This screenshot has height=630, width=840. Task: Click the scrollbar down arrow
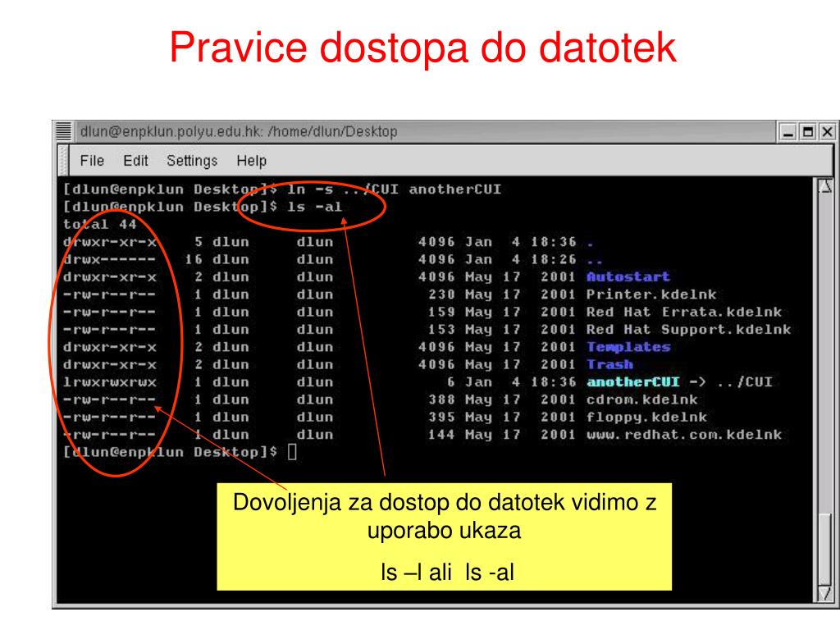[825, 593]
